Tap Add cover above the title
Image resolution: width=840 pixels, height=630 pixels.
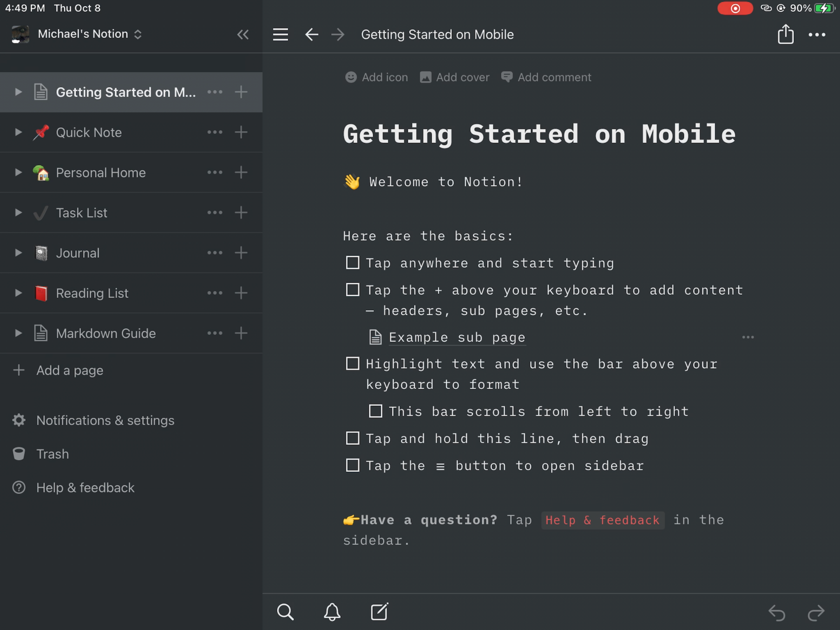click(x=454, y=77)
